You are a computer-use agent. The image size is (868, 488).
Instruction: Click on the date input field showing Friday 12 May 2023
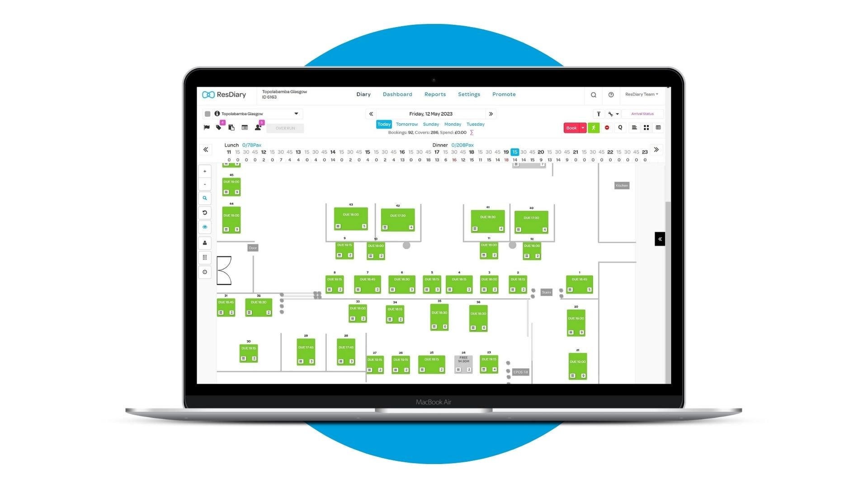(x=431, y=113)
